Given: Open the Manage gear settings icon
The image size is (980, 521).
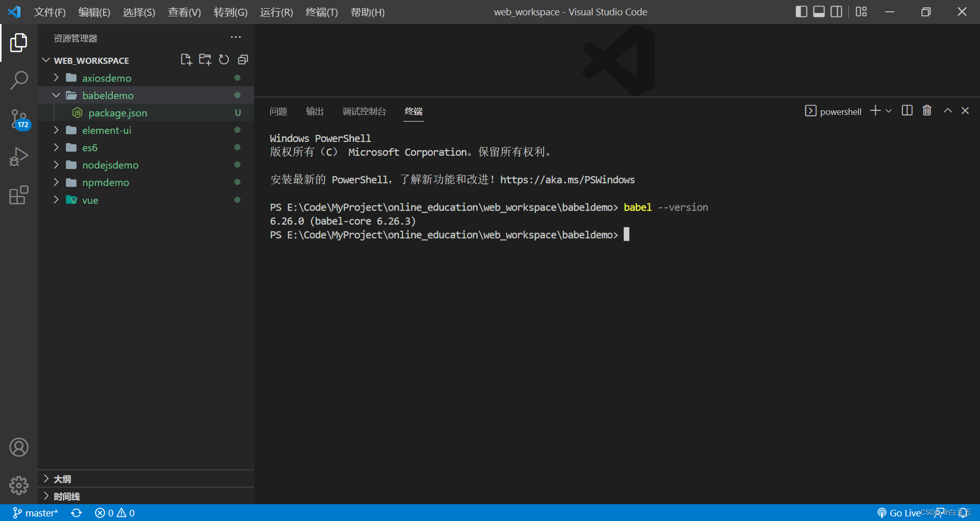Looking at the screenshot, I should [19, 485].
